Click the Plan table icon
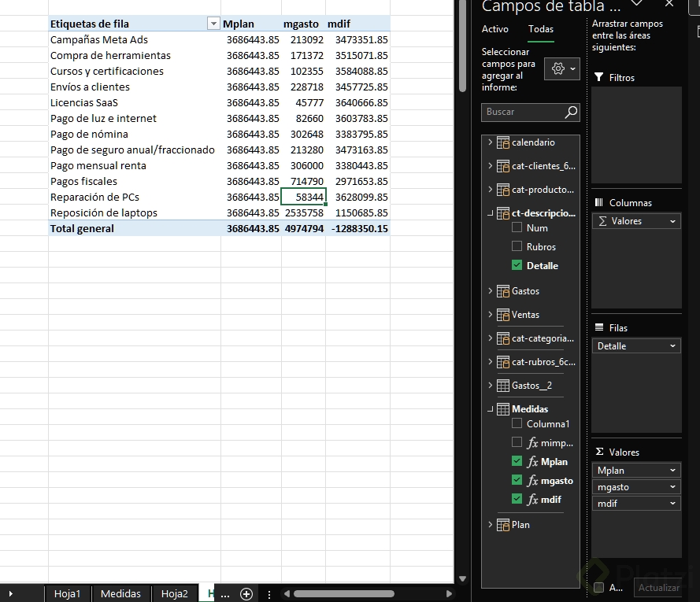 [x=503, y=525]
